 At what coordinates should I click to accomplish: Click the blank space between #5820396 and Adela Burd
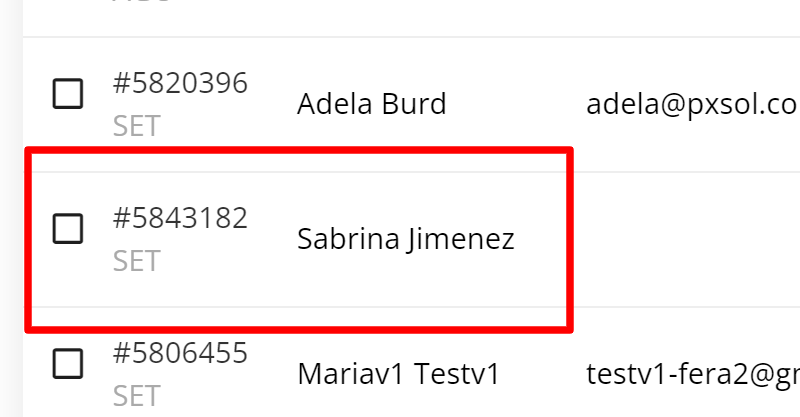[272, 104]
